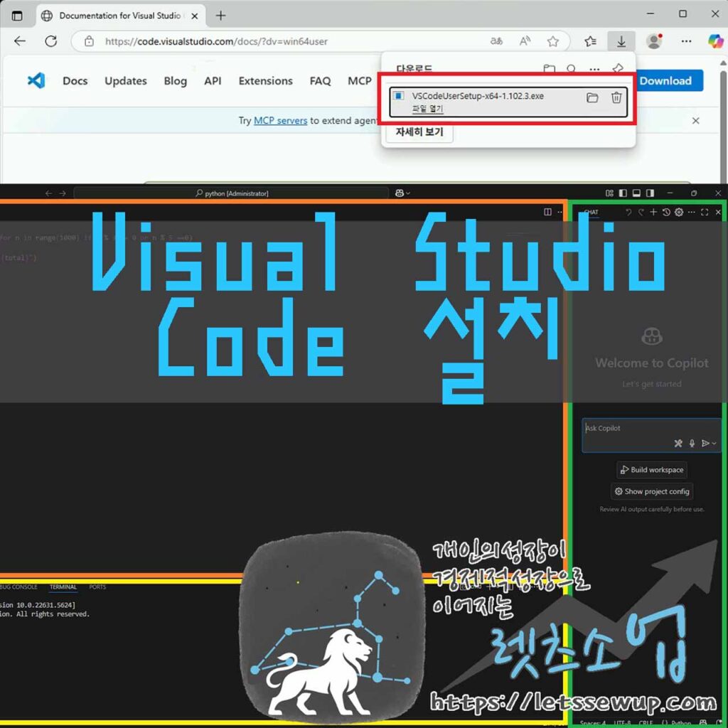Go back in the Edge browser

[x=20, y=41]
